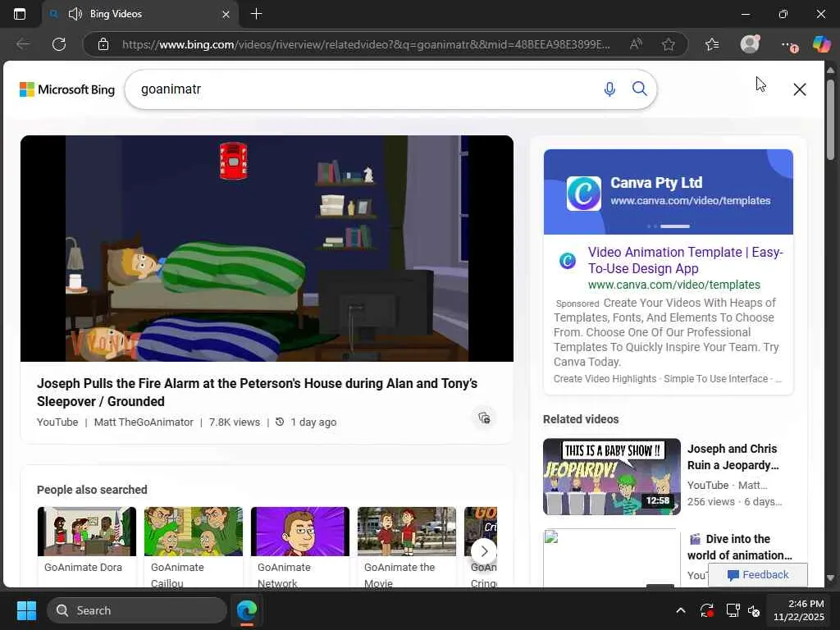Click the Canva logo in ad
The width and height of the screenshot is (840, 630).
click(584, 194)
